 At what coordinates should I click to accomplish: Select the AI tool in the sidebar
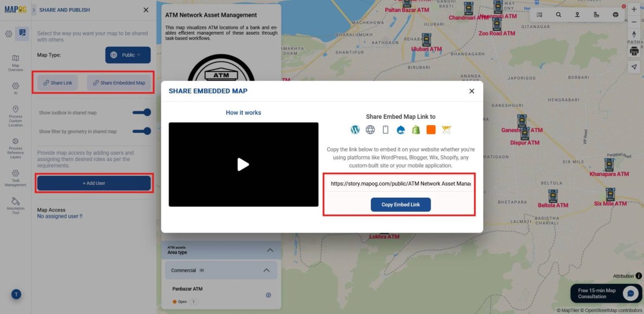tap(15, 89)
